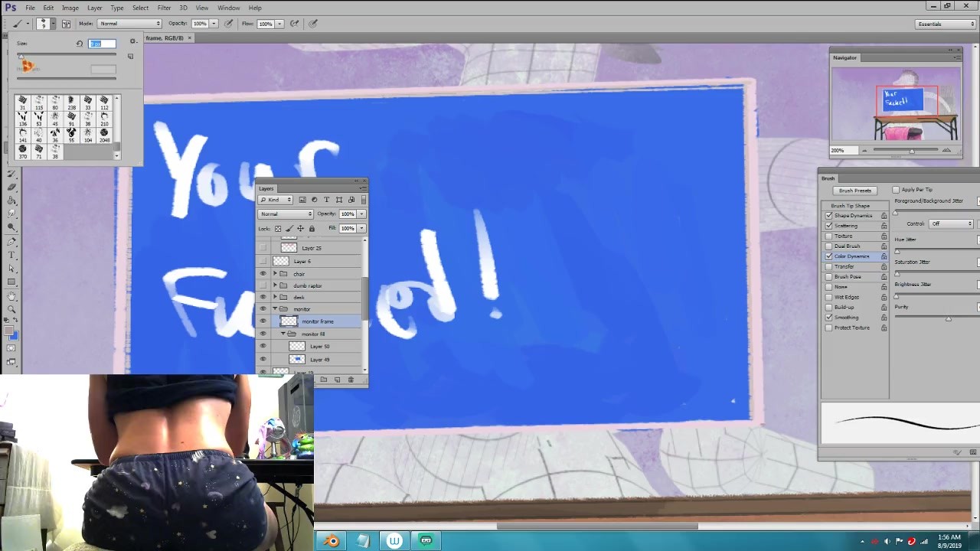The image size is (980, 551).
Task: Check the Apply Per Tip box
Action: pyautogui.click(x=896, y=190)
